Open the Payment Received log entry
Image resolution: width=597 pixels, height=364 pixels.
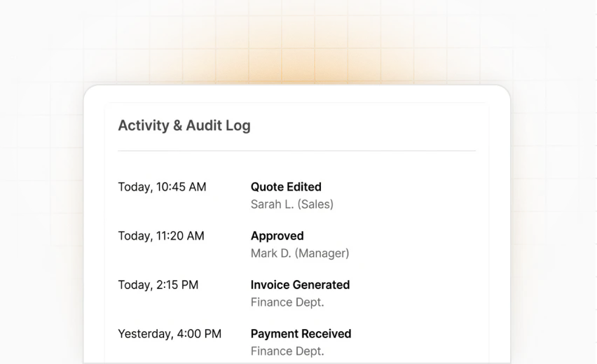[x=301, y=334]
